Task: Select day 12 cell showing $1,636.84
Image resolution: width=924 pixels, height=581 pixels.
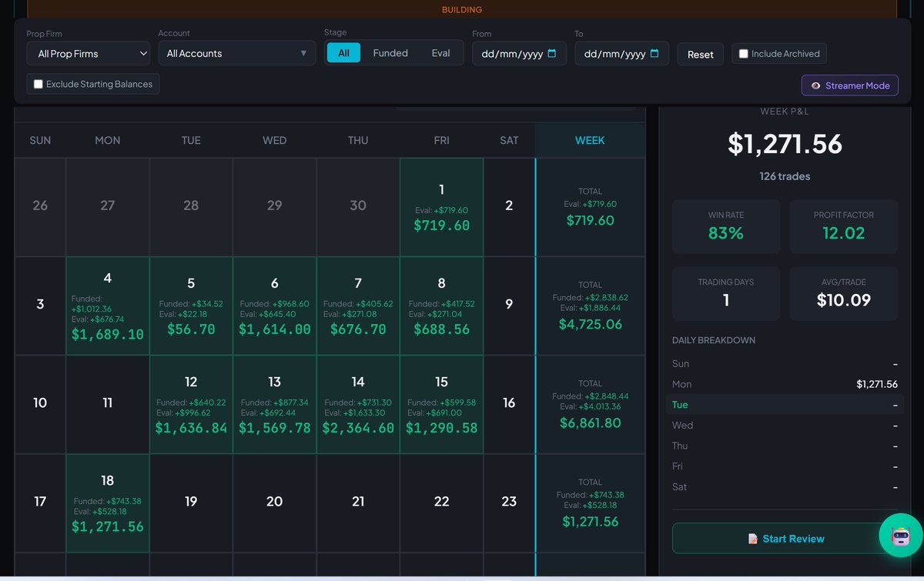Action: point(191,404)
